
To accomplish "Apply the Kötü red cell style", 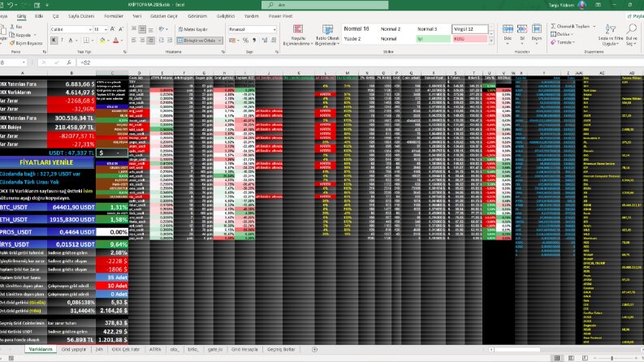I will tap(469, 39).
